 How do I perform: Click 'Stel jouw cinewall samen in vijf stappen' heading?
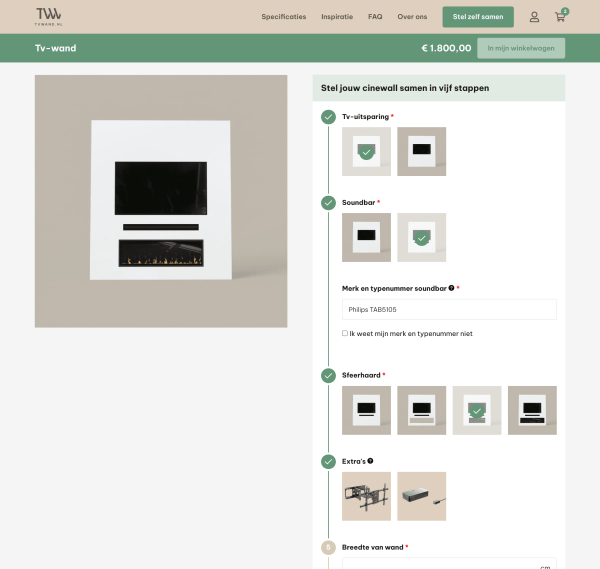point(405,88)
